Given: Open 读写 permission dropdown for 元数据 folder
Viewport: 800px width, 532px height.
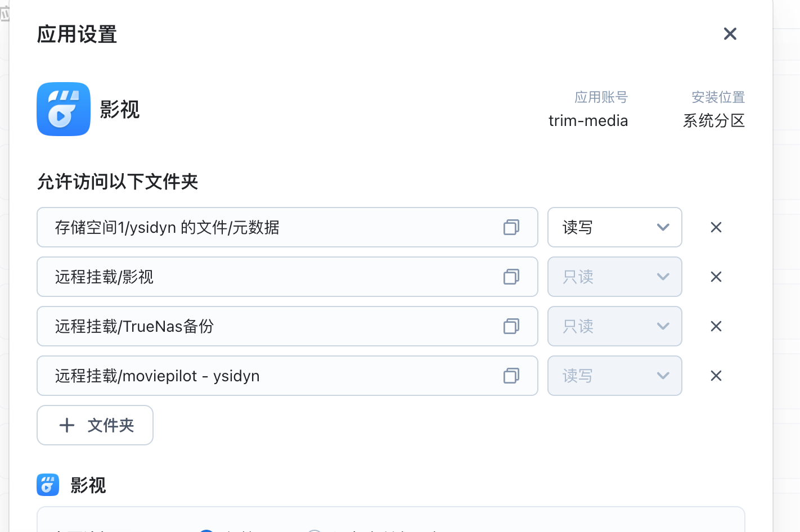Looking at the screenshot, I should (614, 227).
